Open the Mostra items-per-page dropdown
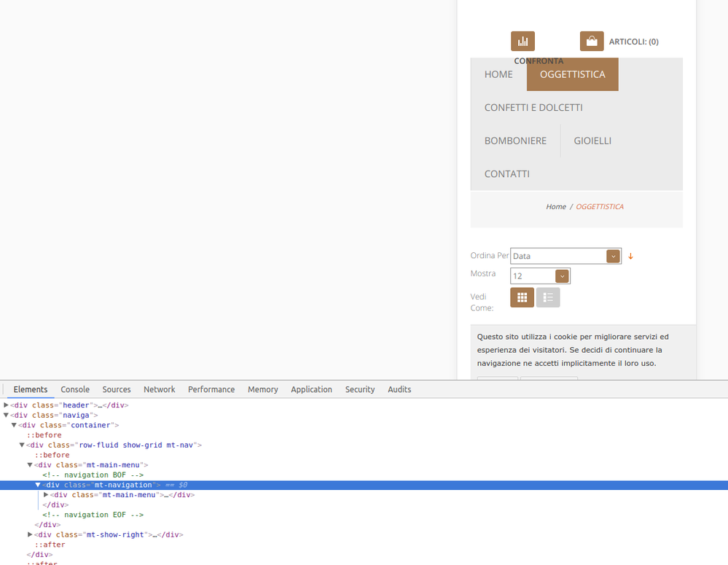 coord(540,276)
